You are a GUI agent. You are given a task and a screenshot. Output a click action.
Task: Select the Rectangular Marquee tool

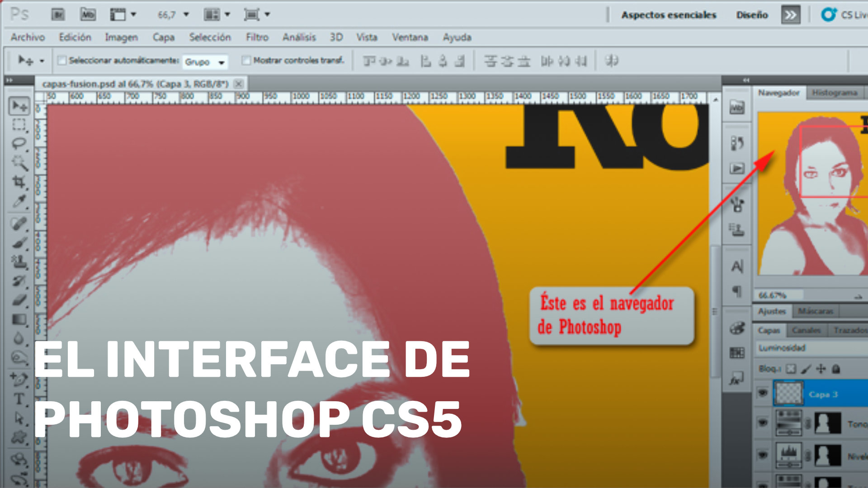[x=19, y=125]
